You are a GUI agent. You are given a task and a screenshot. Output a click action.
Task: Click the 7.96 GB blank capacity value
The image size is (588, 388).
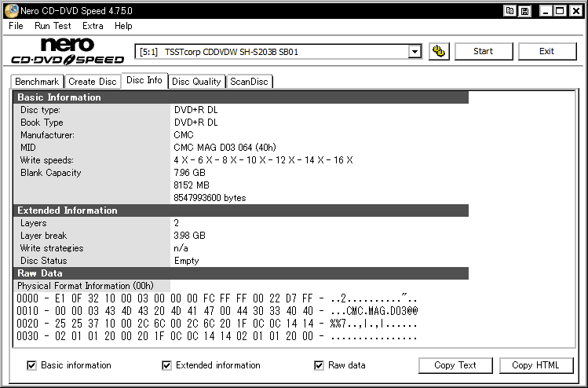189,173
